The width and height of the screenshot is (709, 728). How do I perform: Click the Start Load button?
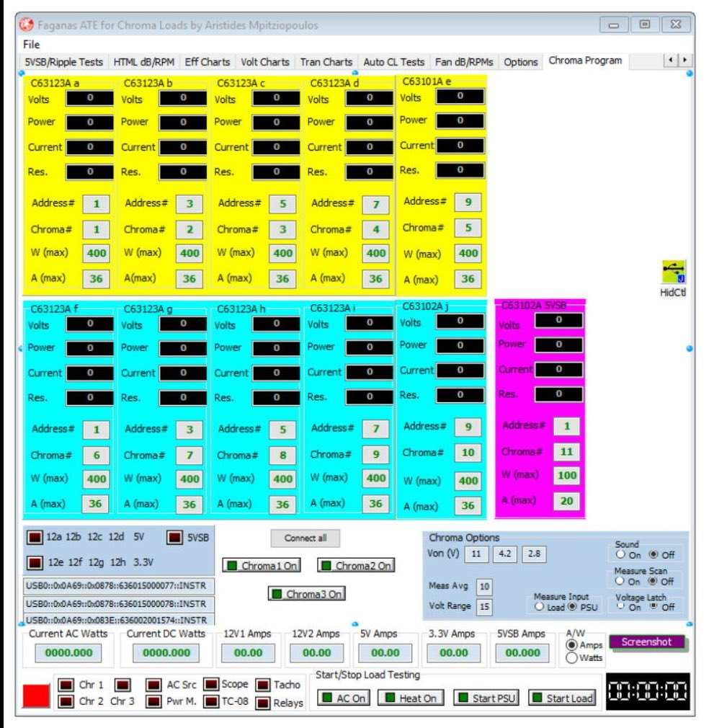coord(563,698)
